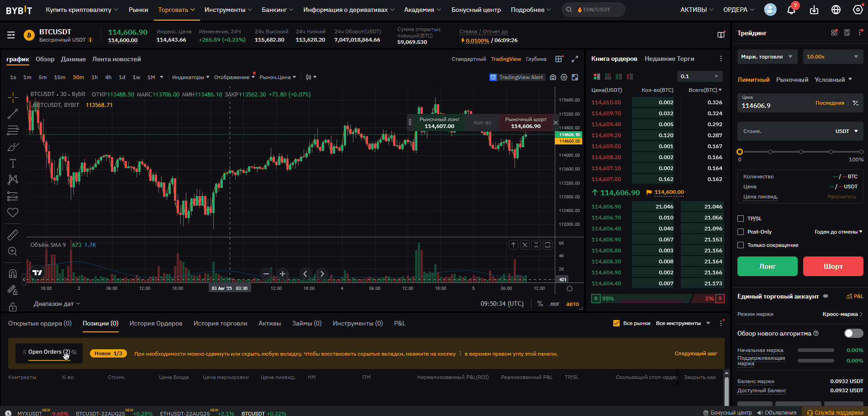Open the Годен до отмены dropdown
This screenshot has height=416, width=868.
[838, 232]
